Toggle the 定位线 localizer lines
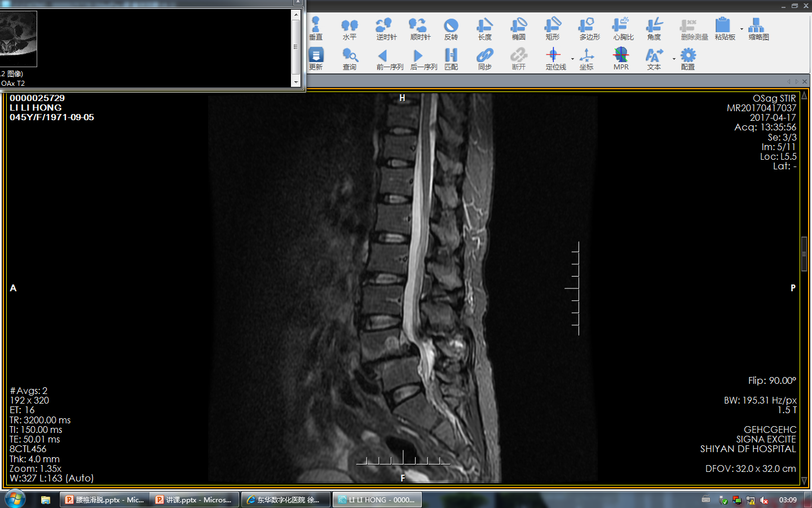Image resolution: width=812 pixels, height=508 pixels. [x=554, y=59]
